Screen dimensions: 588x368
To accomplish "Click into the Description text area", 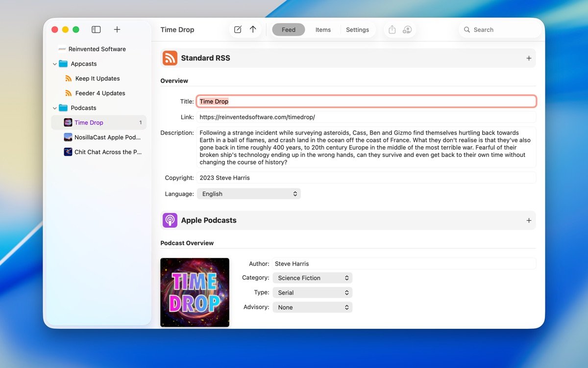I will [x=367, y=148].
